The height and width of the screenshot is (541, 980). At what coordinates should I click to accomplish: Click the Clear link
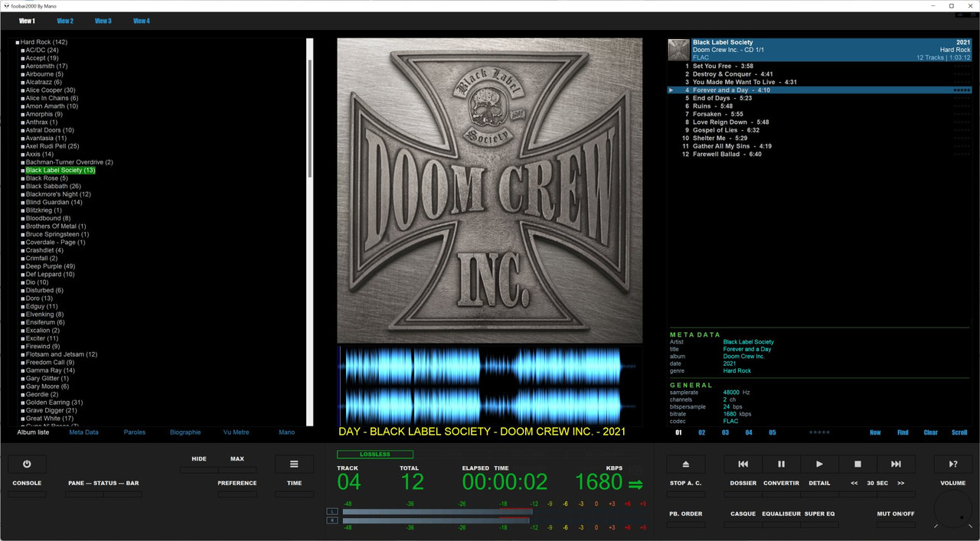931,432
